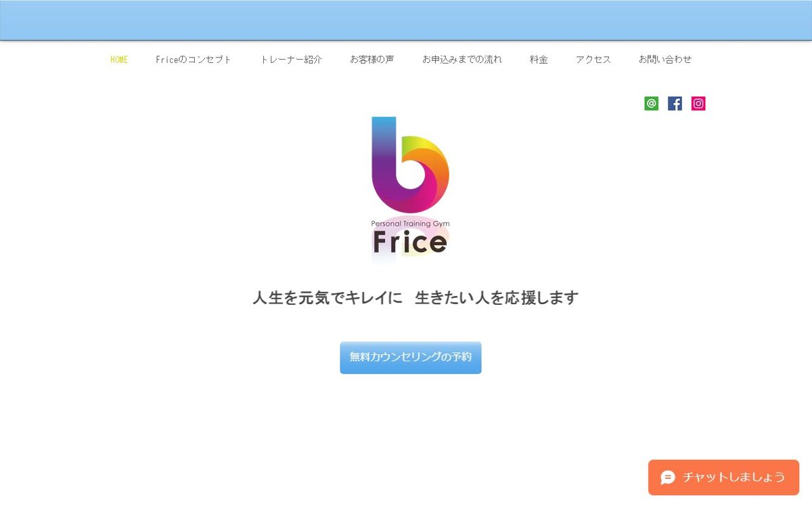Image resolution: width=812 pixels, height=508 pixels.
Task: Open Friceのコンセプト menu item
Action: (194, 60)
